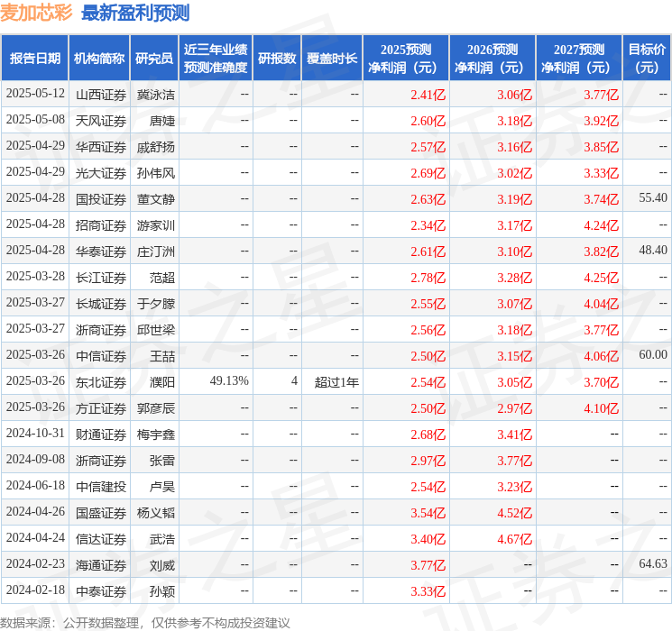Select the 2026预测净利润 column header

[492, 59]
